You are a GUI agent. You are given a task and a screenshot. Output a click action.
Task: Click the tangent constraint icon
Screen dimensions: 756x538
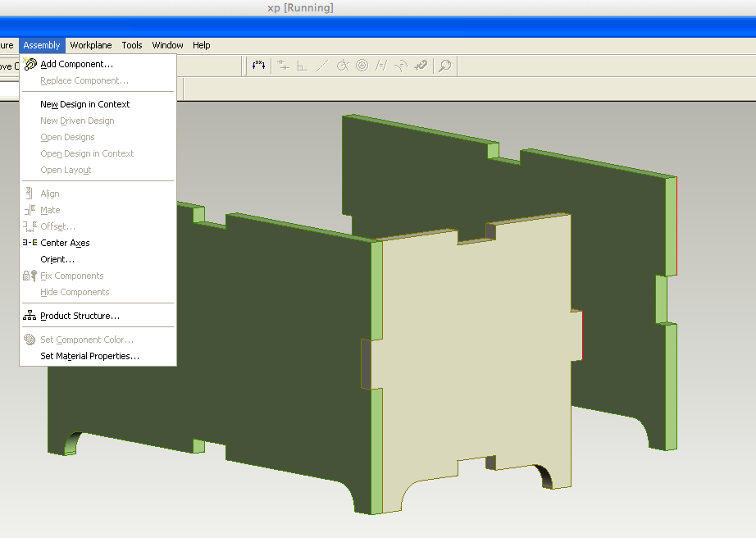pos(342,66)
